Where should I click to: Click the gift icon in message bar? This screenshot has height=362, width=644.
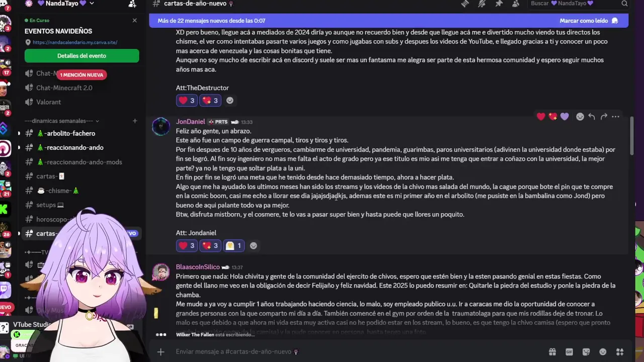click(x=552, y=352)
